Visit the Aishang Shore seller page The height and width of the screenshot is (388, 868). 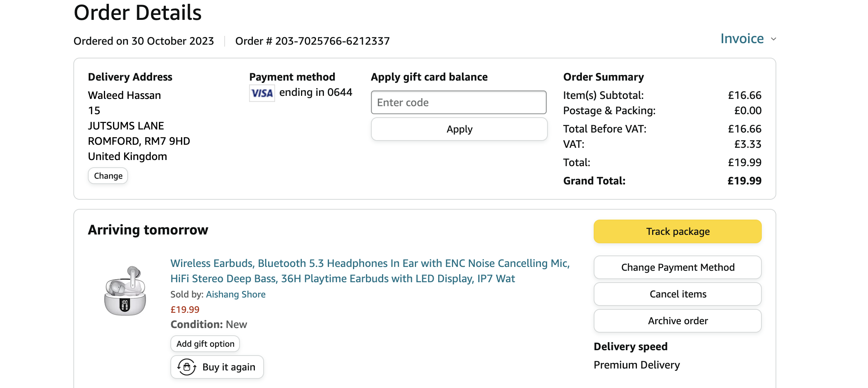pyautogui.click(x=235, y=294)
